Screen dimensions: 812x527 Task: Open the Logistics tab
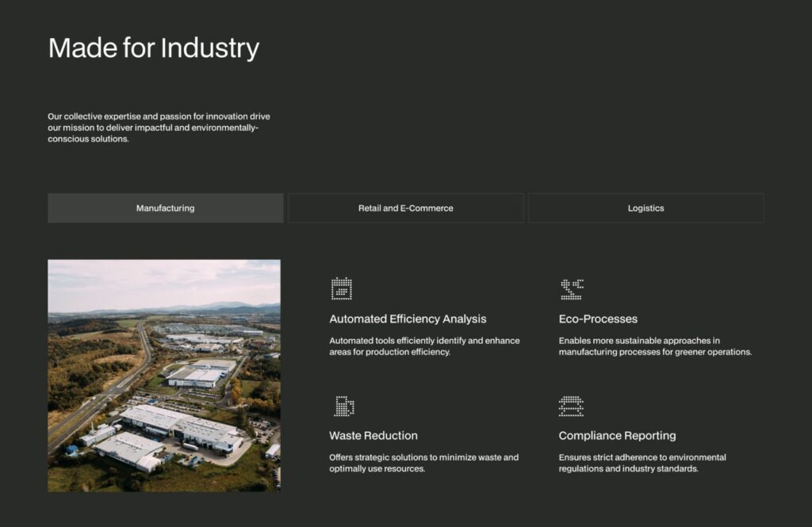[x=646, y=208]
